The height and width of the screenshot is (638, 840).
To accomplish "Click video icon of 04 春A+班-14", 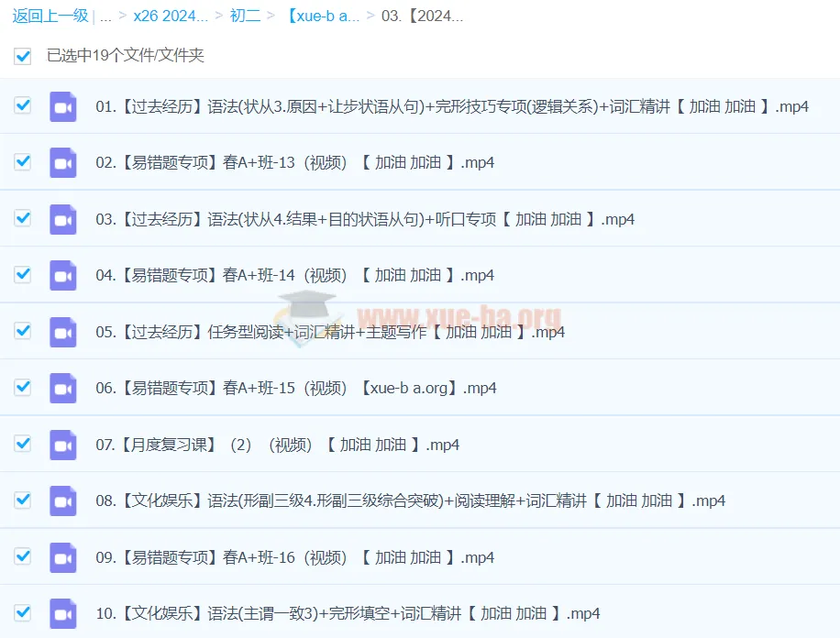I will pyautogui.click(x=62, y=276).
